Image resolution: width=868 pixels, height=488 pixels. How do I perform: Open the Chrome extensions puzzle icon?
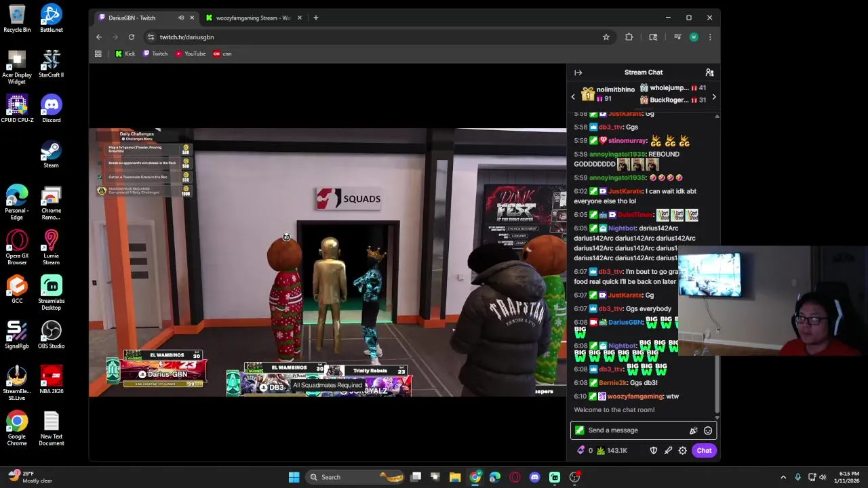pos(629,37)
